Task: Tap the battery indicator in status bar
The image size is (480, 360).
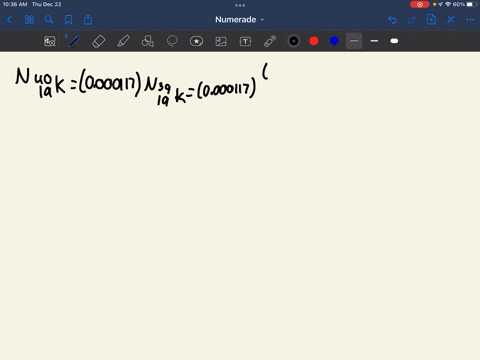Action: (471, 4)
